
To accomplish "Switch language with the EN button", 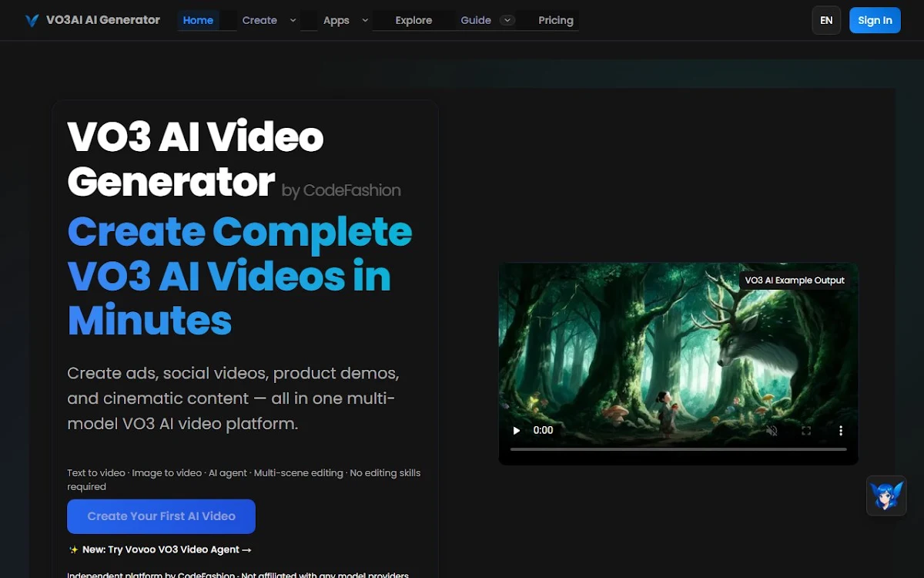I will pyautogui.click(x=826, y=20).
